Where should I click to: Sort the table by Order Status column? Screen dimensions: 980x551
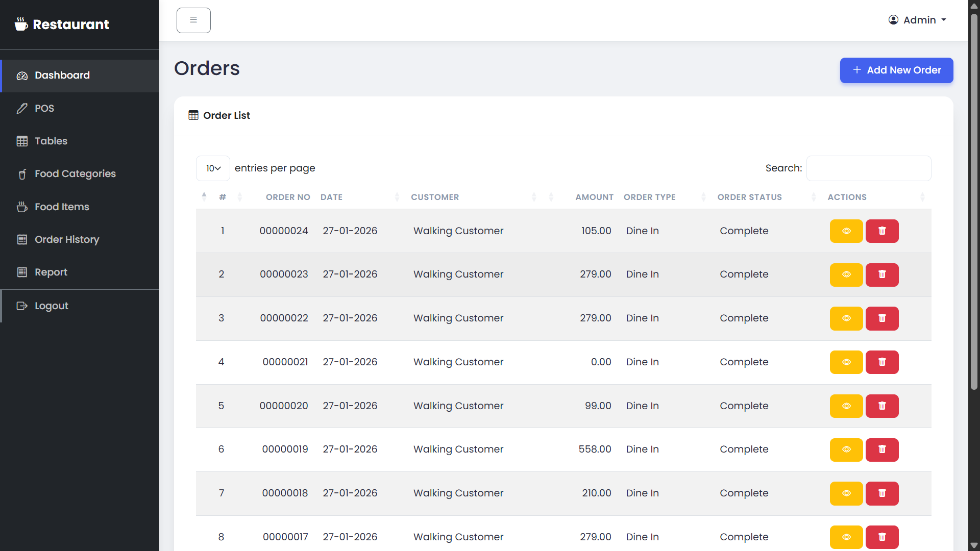pos(767,197)
